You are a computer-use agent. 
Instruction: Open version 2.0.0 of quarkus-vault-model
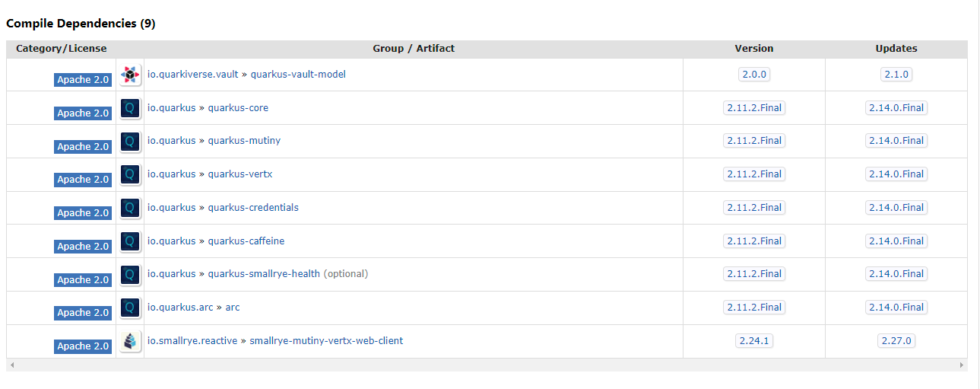coord(753,75)
